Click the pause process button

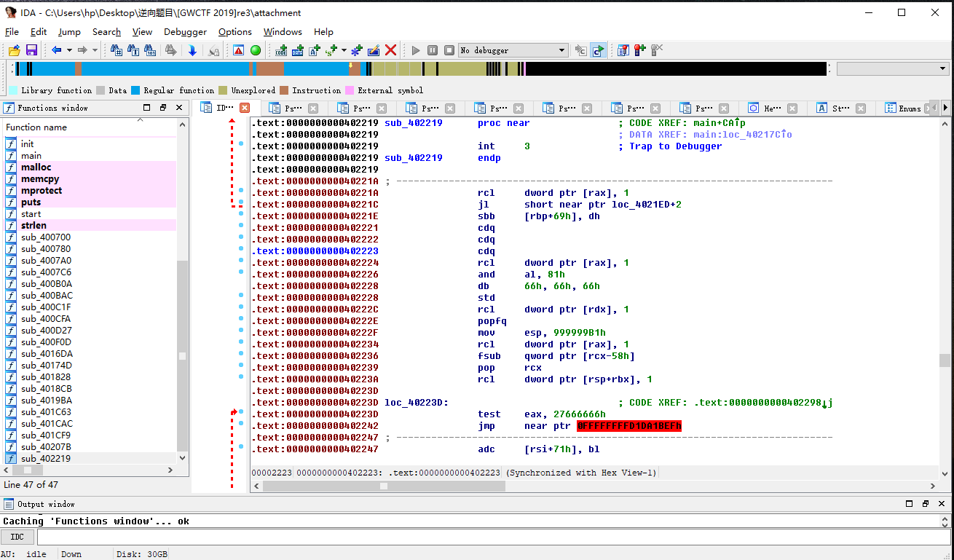coord(433,50)
